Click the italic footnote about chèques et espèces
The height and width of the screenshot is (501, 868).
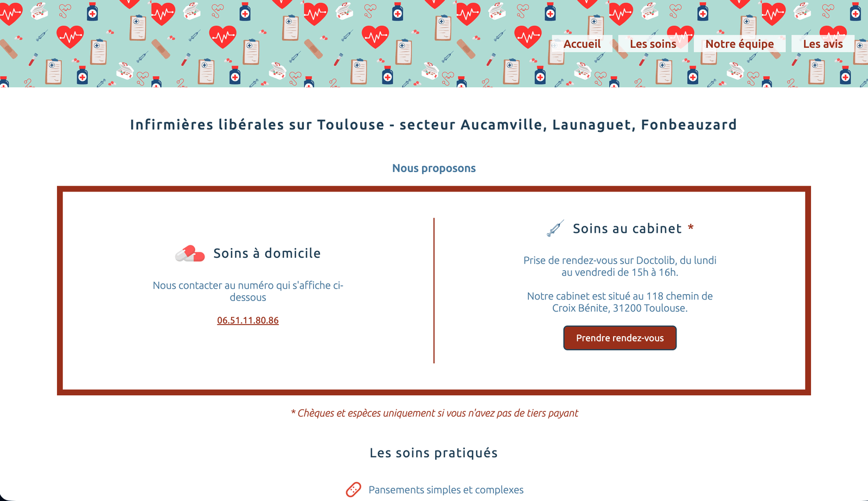coord(435,413)
